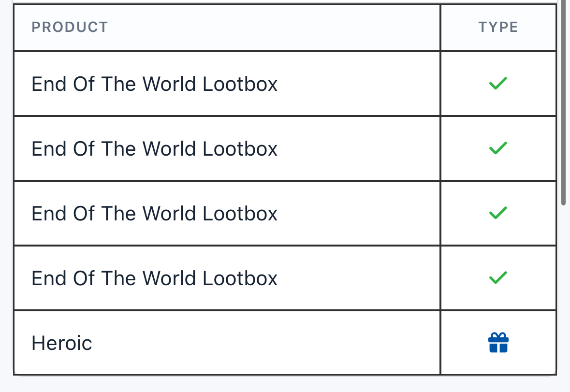
Task: Open the Heroic product entry
Action: pos(62,343)
